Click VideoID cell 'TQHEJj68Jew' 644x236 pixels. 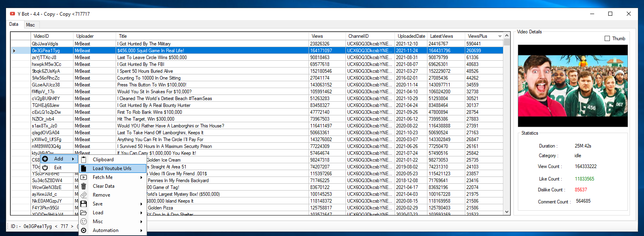(52, 105)
